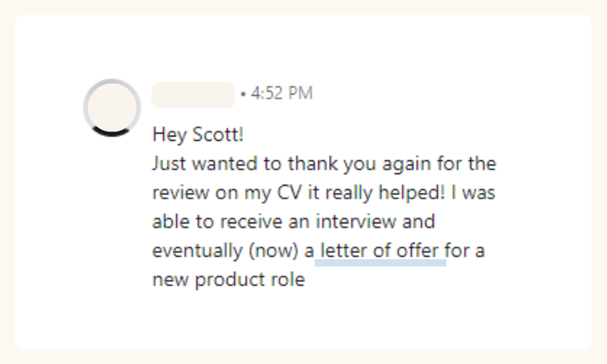Screen dimensions: 607x364
Task: Click the "Just wanted to thank" line start
Action: tap(217, 164)
